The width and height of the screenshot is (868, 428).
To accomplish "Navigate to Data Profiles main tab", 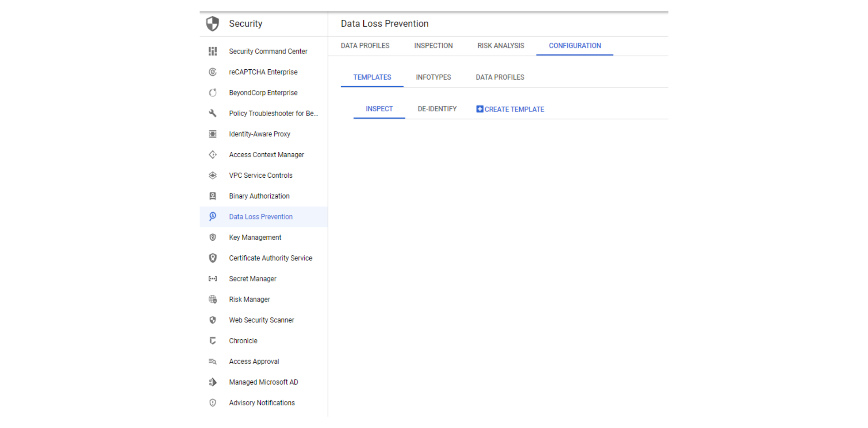I will click(365, 45).
